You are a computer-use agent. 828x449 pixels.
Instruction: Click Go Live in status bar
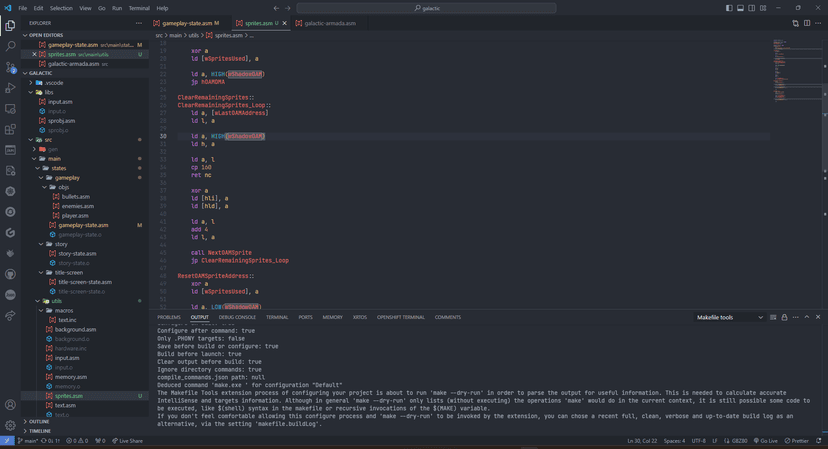pyautogui.click(x=766, y=441)
